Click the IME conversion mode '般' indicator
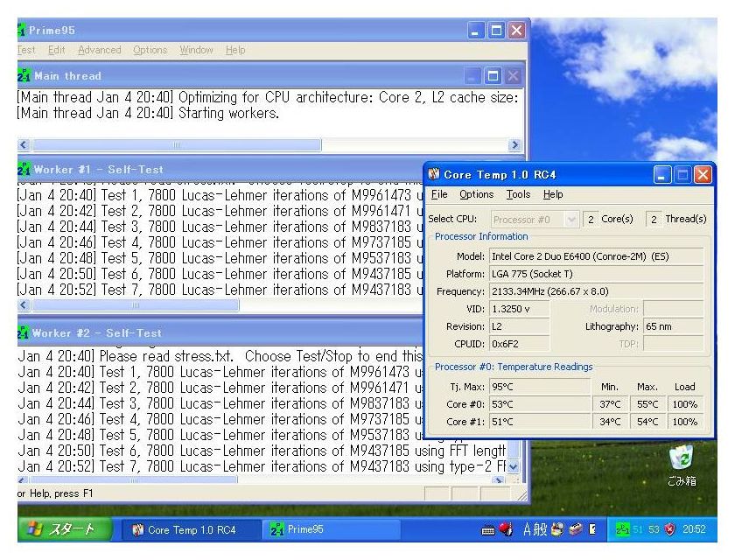 pos(540,529)
